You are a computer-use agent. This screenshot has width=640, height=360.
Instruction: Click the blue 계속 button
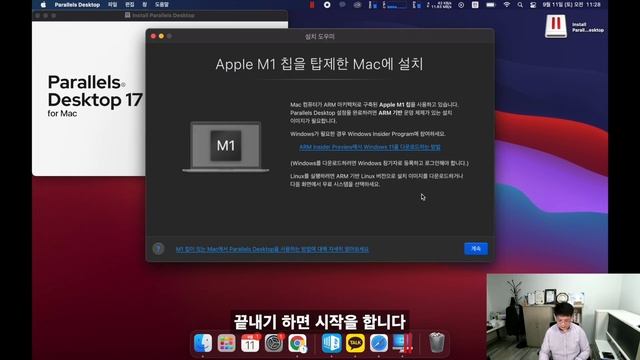(x=476, y=249)
